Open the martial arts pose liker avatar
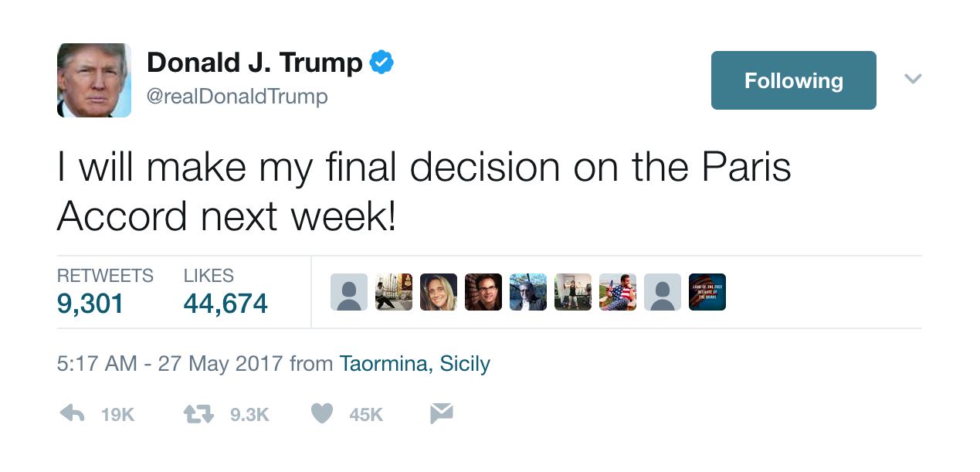Screen dimensions: 980x472 click(394, 292)
